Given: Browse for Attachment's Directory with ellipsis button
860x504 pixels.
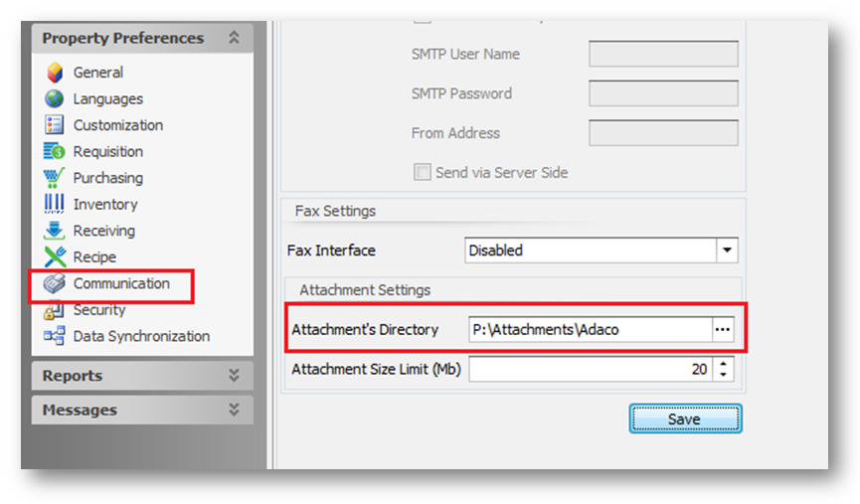Looking at the screenshot, I should tap(723, 330).
